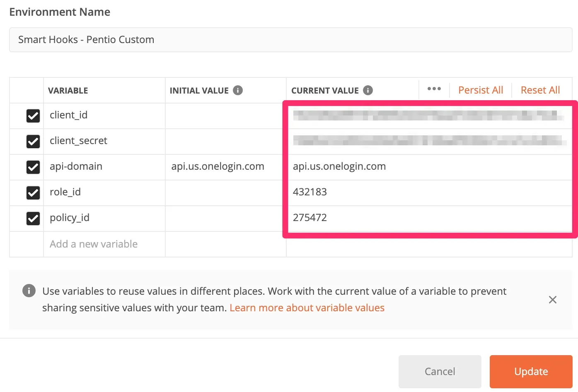Click Persist All link
This screenshot has height=392, width=578.
click(480, 90)
